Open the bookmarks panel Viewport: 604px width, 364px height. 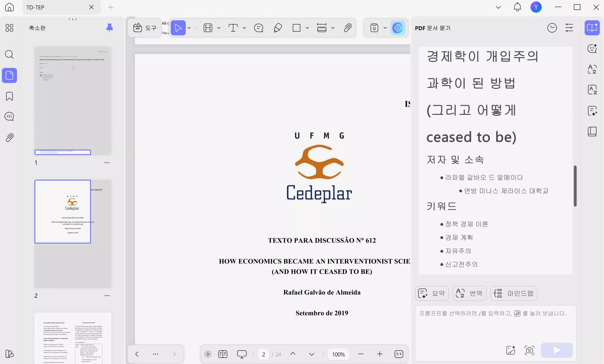(x=9, y=96)
